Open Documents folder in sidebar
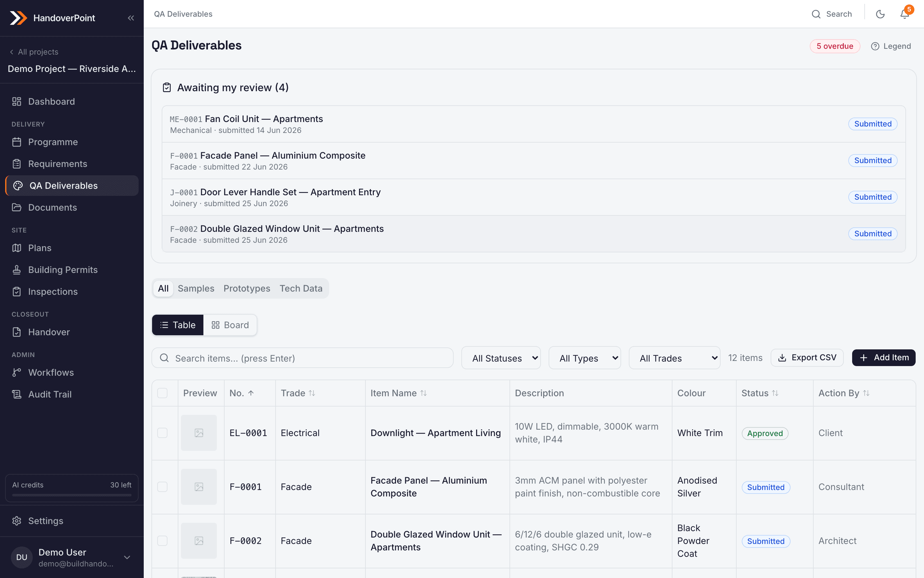This screenshot has height=578, width=924. tap(72, 207)
